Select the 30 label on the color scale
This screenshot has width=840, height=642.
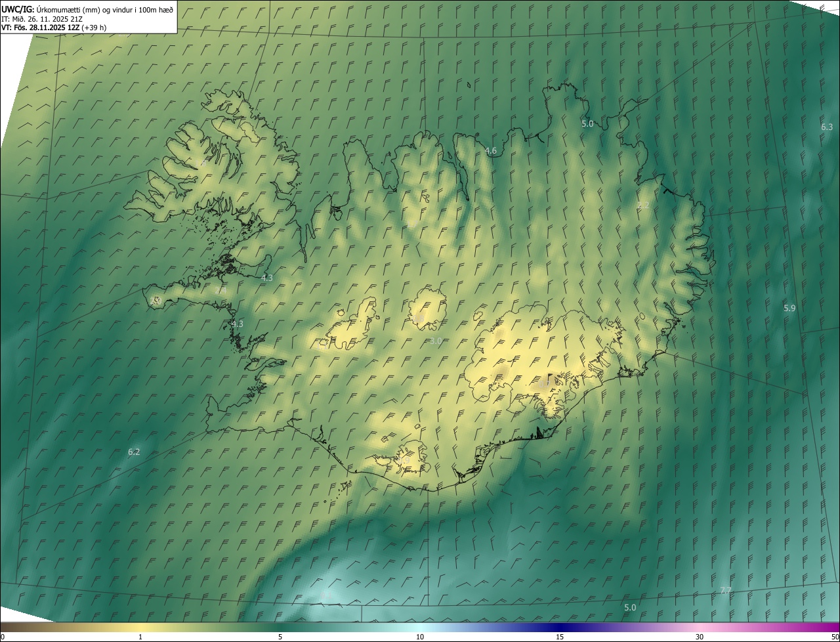pyautogui.click(x=700, y=637)
